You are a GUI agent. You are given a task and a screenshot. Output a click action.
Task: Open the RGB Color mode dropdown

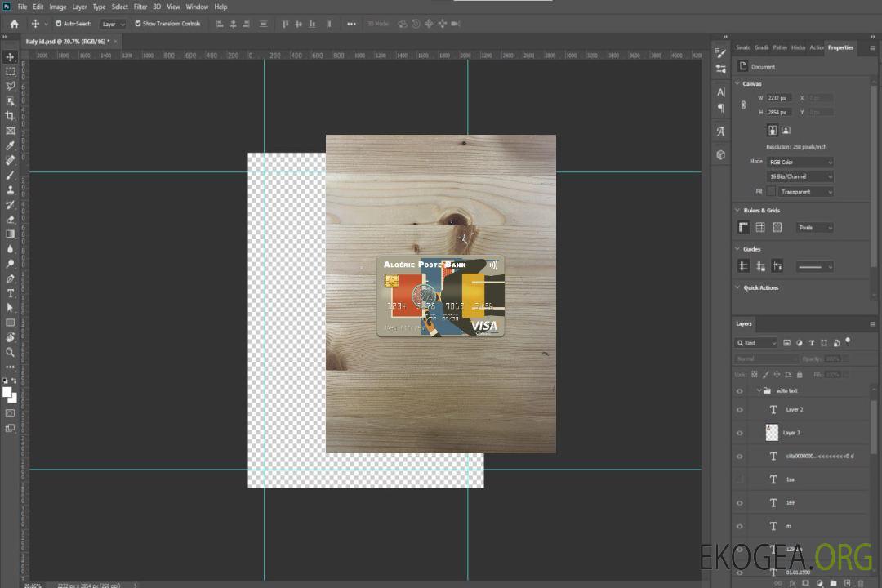point(800,162)
